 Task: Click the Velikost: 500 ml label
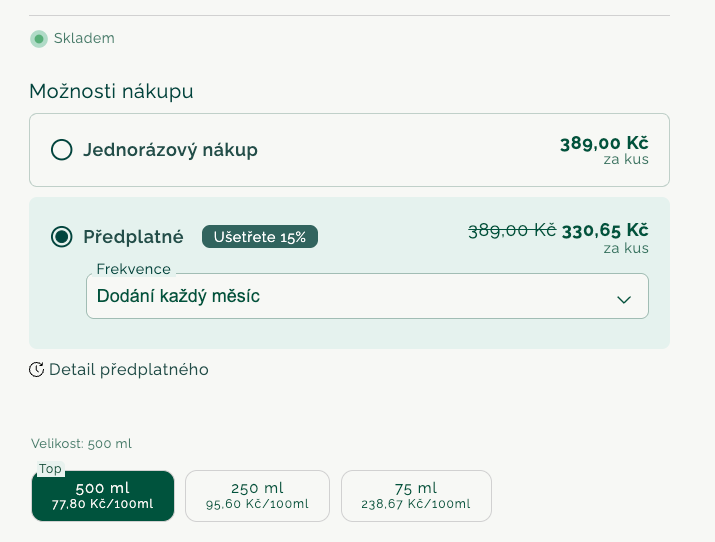click(x=81, y=444)
